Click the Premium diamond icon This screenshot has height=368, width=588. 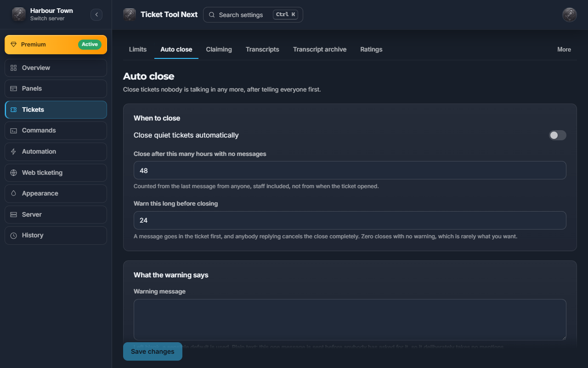(13, 45)
